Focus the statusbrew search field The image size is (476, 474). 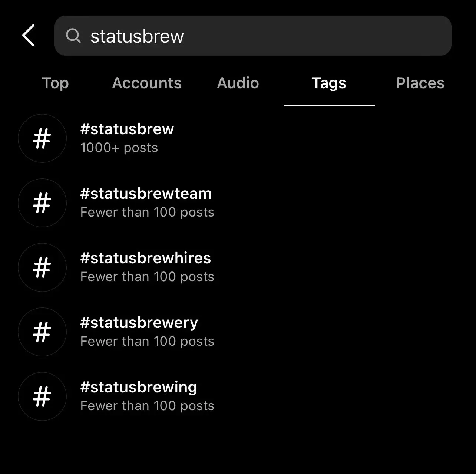click(260, 36)
